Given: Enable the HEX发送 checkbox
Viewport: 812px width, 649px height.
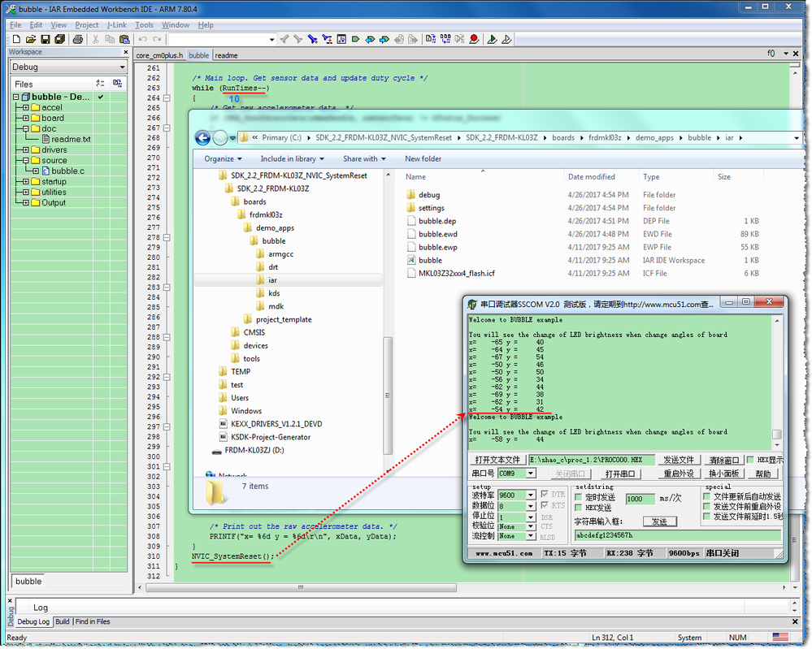Looking at the screenshot, I should tap(579, 508).
